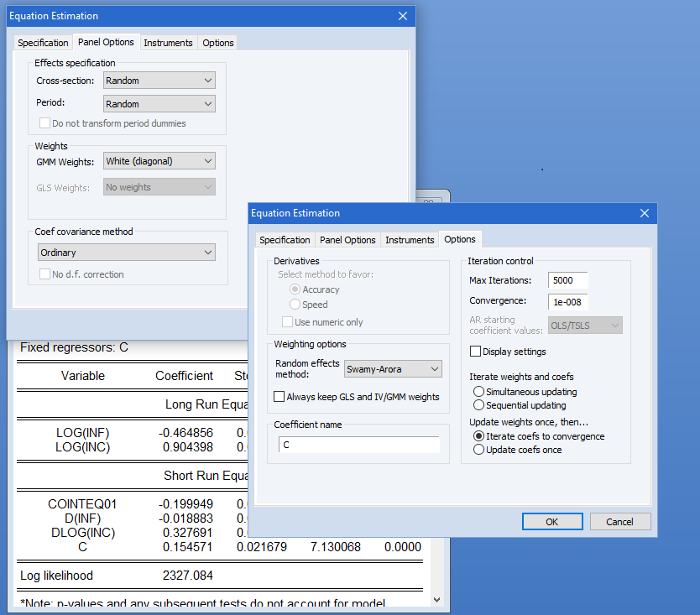Close the back Equation Estimation window
The image size is (700, 615).
coord(402,16)
